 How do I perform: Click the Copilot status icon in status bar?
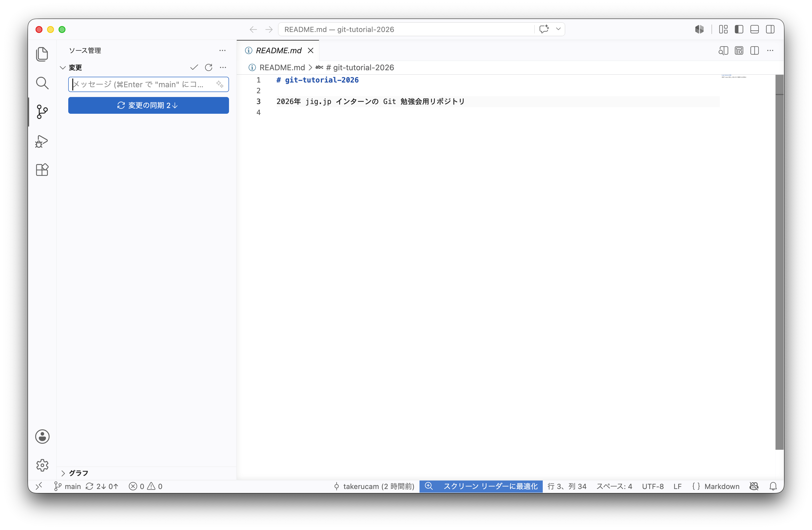[754, 486]
